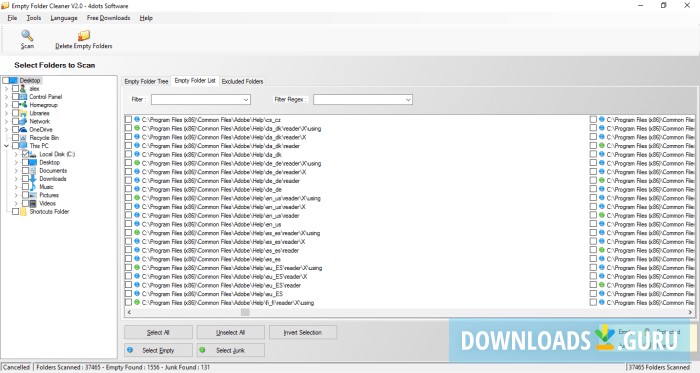Click the Delete Empty Folders icon
Viewport: 700px width, 373px height.
[x=83, y=35]
